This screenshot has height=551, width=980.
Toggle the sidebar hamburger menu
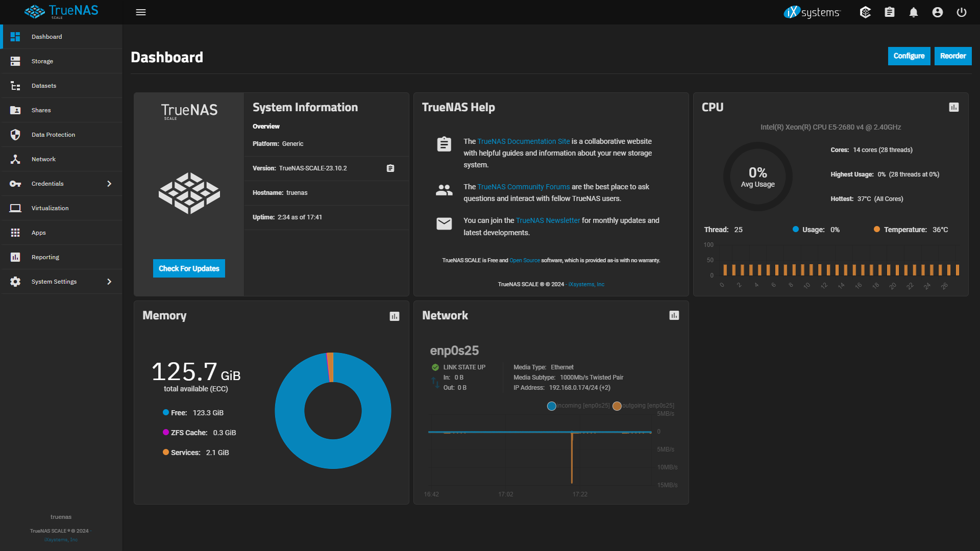click(141, 12)
